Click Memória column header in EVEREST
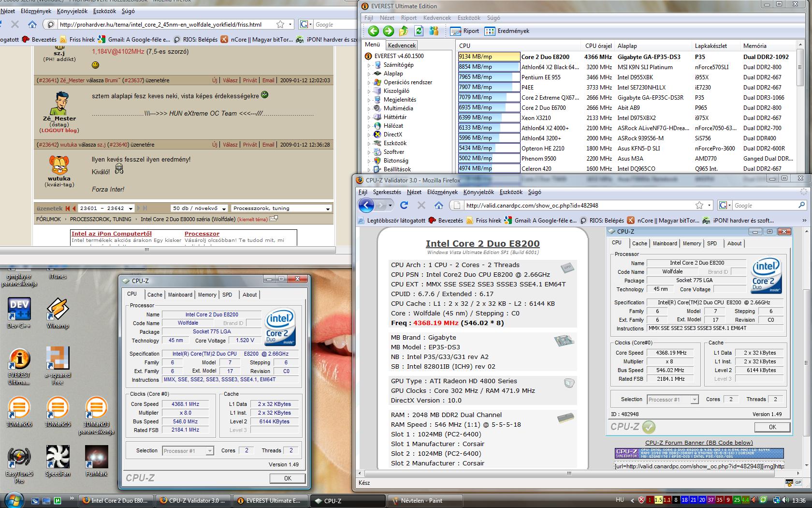 tap(755, 46)
